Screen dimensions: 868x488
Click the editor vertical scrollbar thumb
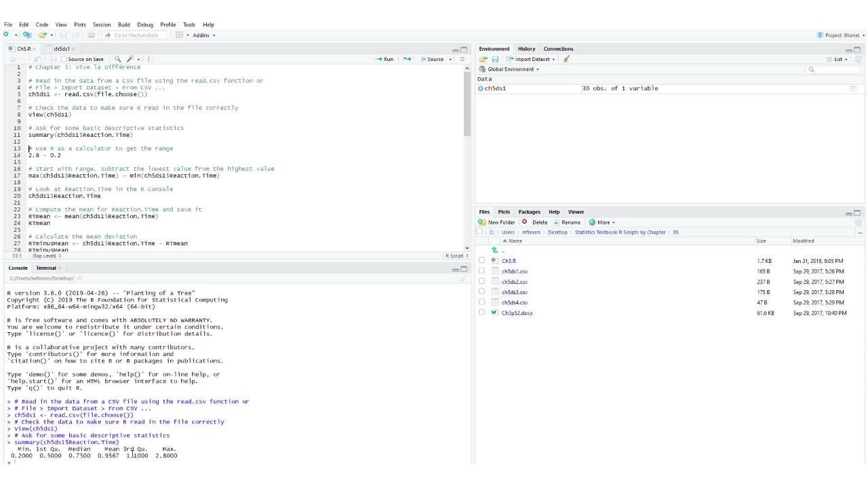pyautogui.click(x=467, y=103)
